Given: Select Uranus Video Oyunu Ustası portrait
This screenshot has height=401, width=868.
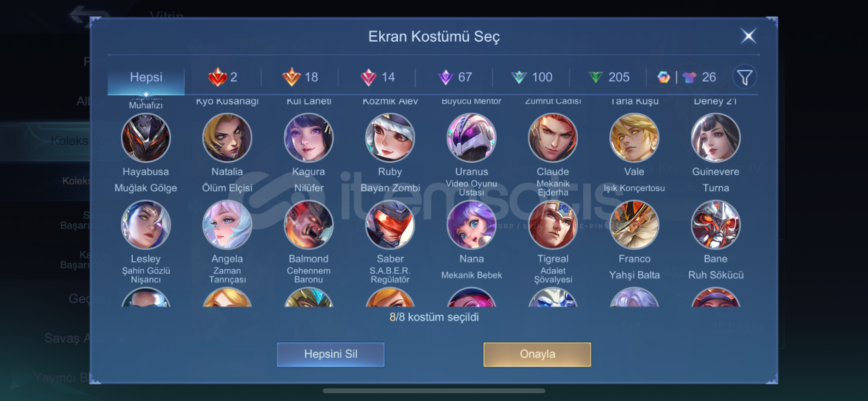Looking at the screenshot, I should (x=471, y=138).
